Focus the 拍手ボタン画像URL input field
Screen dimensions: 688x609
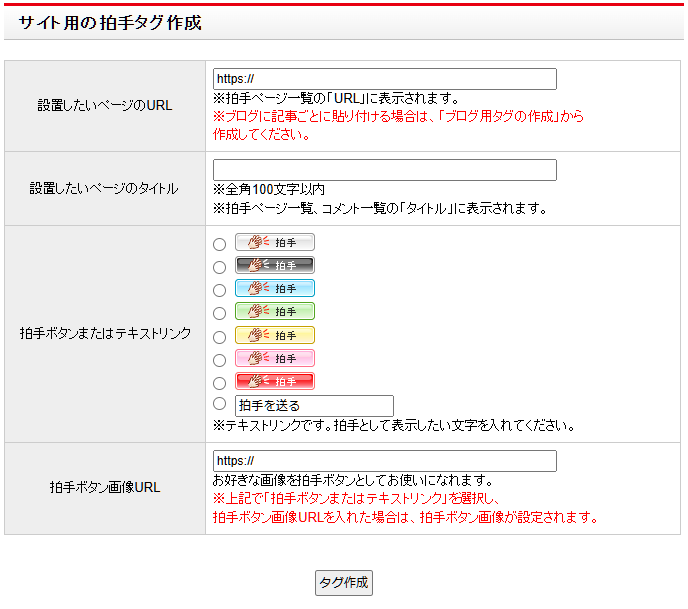385,461
